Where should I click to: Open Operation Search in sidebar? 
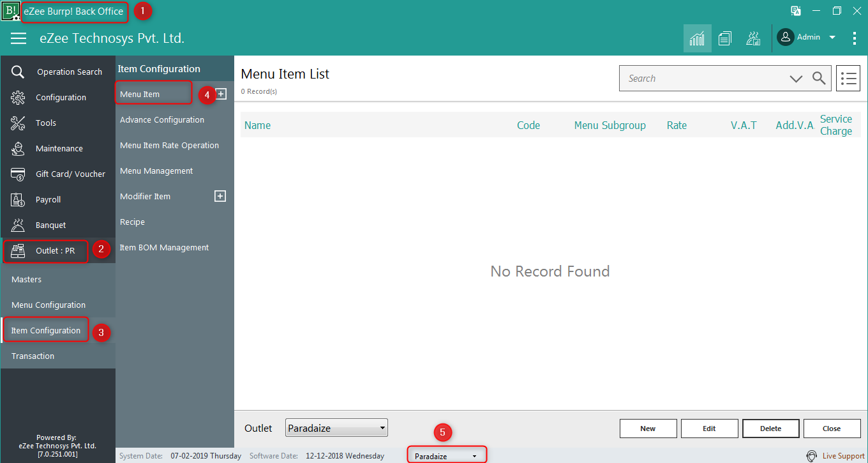tap(57, 72)
